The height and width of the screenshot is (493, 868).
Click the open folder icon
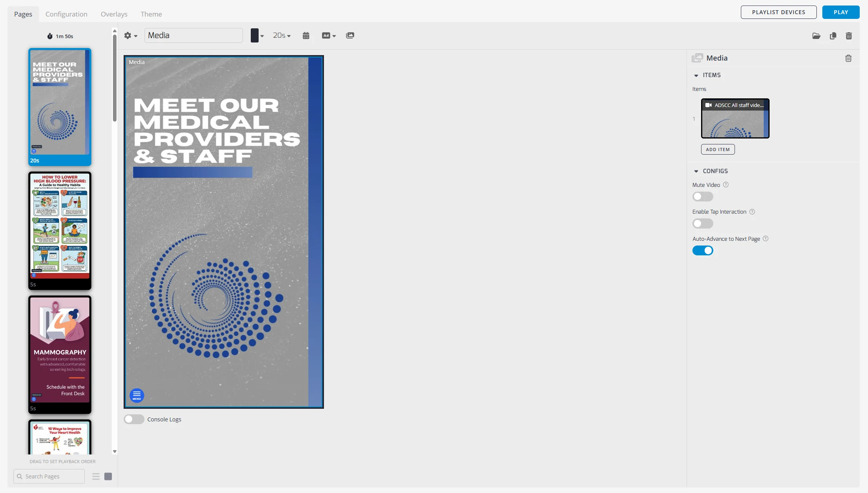[x=816, y=36]
